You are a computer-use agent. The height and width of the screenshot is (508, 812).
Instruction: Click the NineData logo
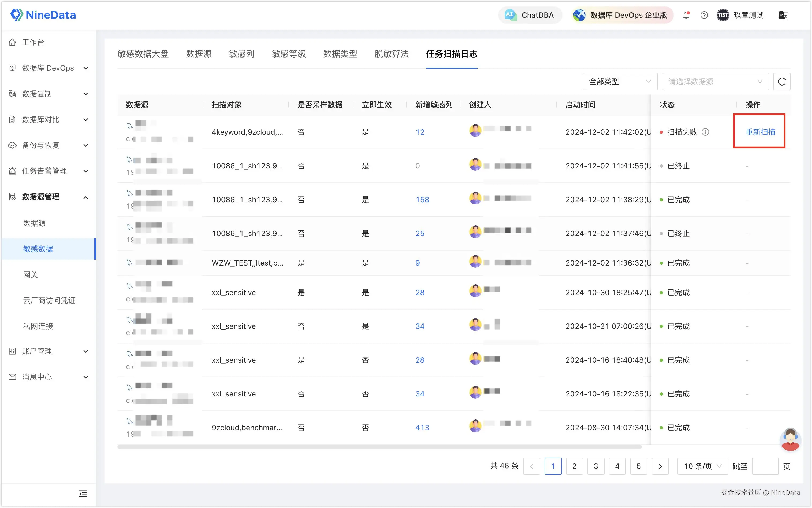43,15
